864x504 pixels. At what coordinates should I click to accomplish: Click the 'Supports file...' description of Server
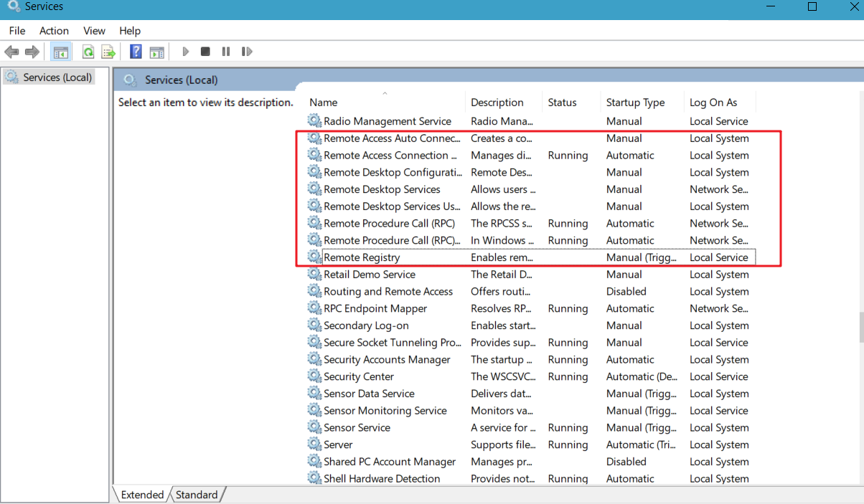click(x=503, y=444)
